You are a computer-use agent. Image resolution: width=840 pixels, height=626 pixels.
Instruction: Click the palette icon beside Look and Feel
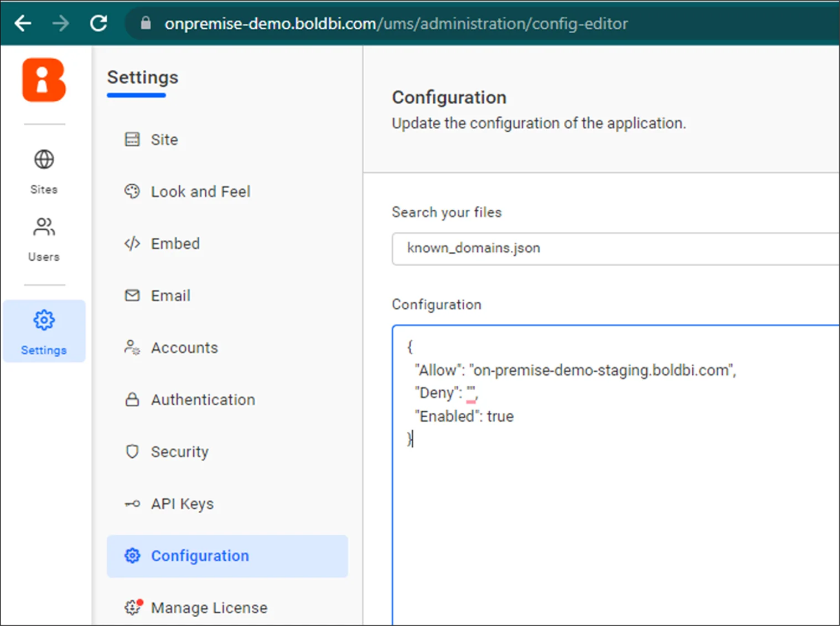132,192
